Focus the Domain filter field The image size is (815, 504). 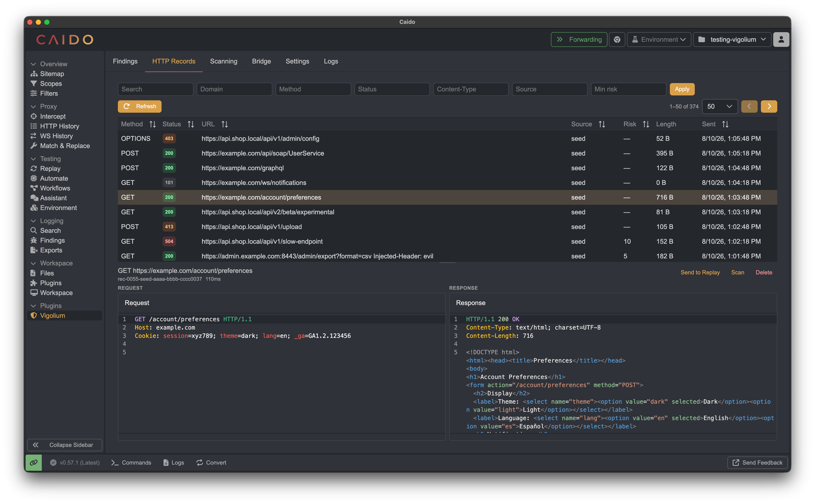pos(234,89)
